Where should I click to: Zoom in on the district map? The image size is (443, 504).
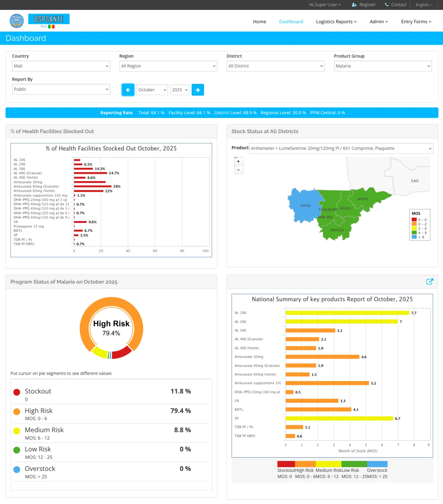238,161
